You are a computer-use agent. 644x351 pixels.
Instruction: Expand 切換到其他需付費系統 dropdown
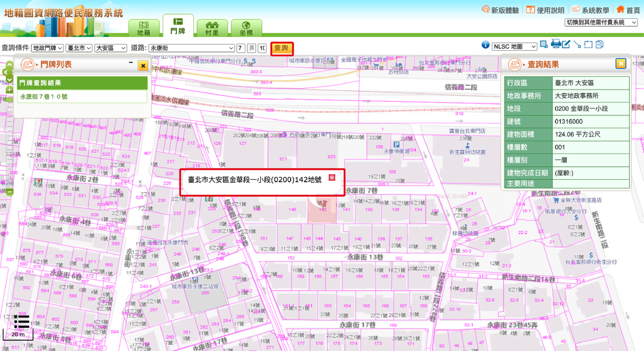point(601,22)
